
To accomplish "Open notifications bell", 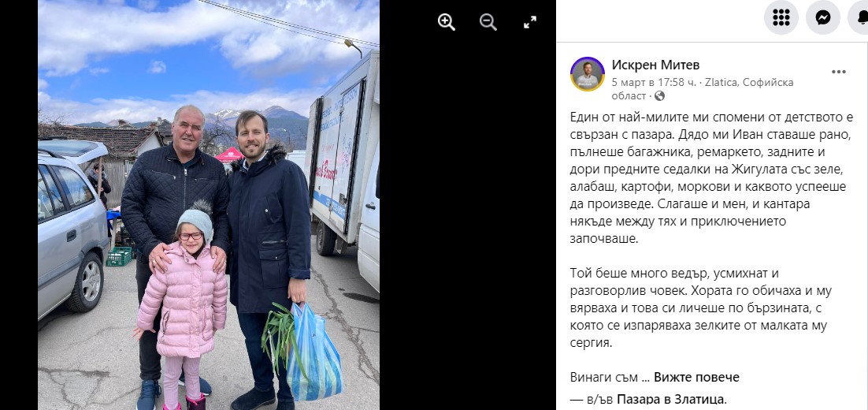I will pyautogui.click(x=861, y=17).
